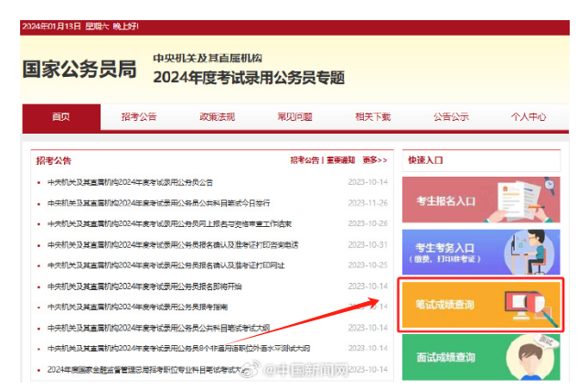The width and height of the screenshot is (588, 389).
Task: Click the avatar illustration on 面试成绩查询
Action: click(530, 357)
